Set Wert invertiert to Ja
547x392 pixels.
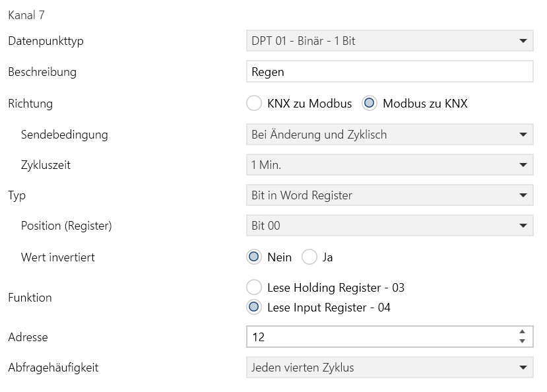pyautogui.click(x=309, y=257)
